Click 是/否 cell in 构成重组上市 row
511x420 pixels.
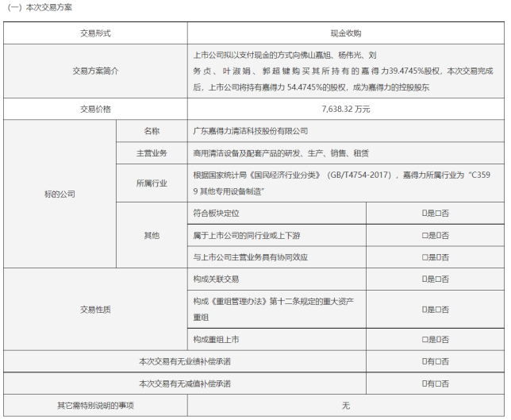coord(435,340)
